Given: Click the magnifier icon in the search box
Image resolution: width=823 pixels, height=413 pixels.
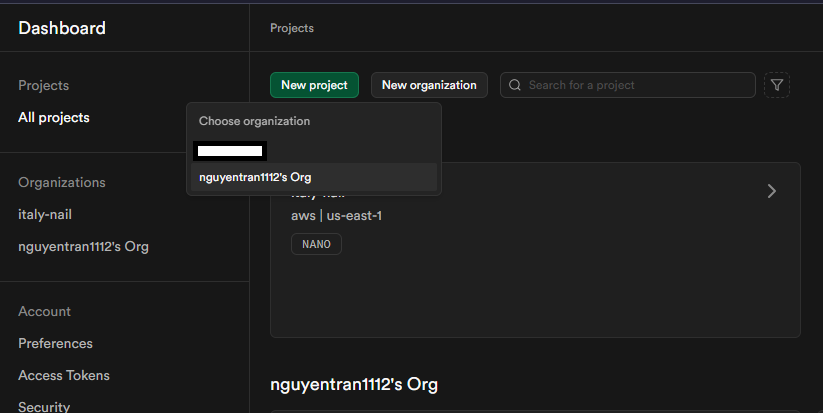Looking at the screenshot, I should (515, 85).
